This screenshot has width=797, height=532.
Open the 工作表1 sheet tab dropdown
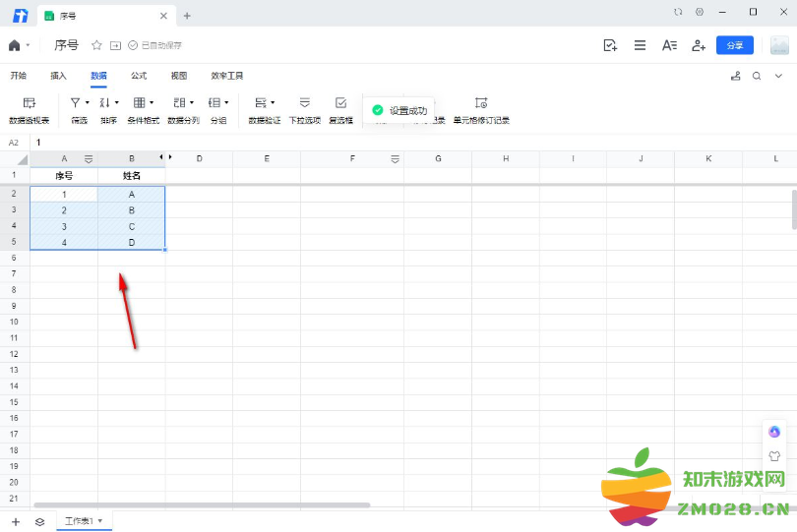pyautogui.click(x=99, y=520)
